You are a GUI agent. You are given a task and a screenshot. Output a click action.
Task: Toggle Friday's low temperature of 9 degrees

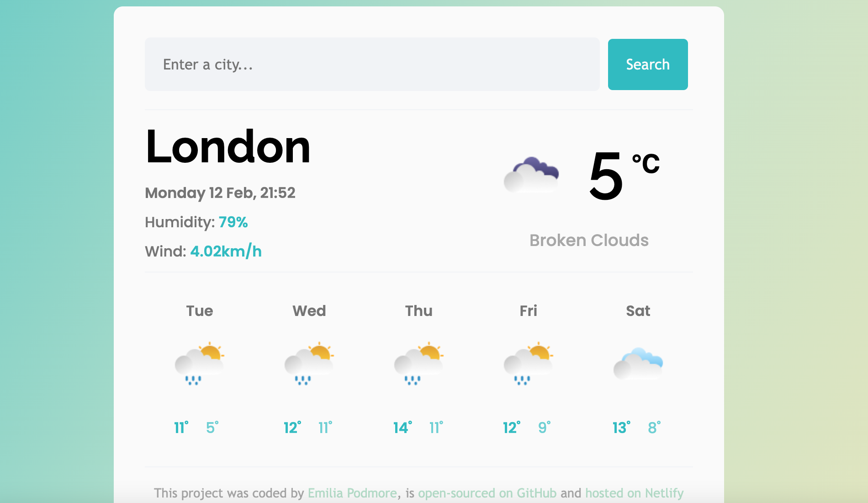(x=543, y=428)
